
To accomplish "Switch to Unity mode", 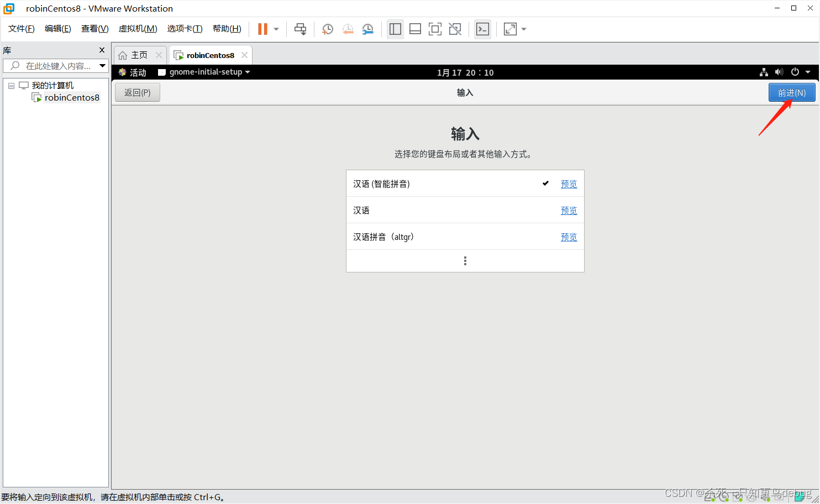I will click(455, 29).
